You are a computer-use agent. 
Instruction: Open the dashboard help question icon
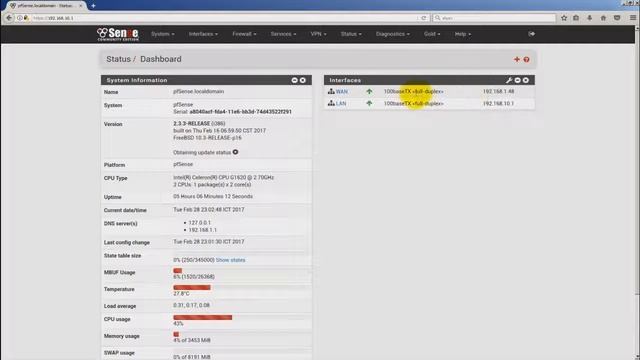point(527,60)
